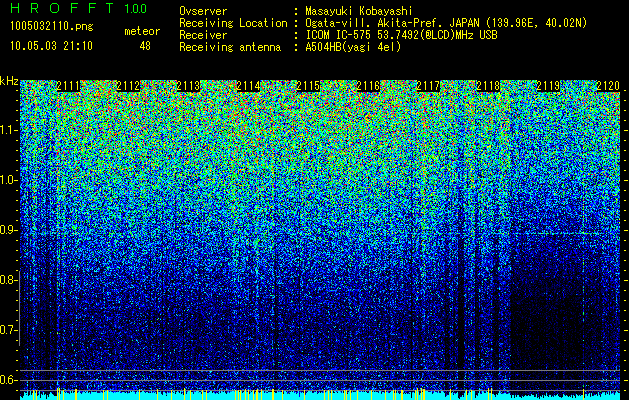
Task: Click the observer name Masayuki Kobayashi
Action: [x=359, y=11]
